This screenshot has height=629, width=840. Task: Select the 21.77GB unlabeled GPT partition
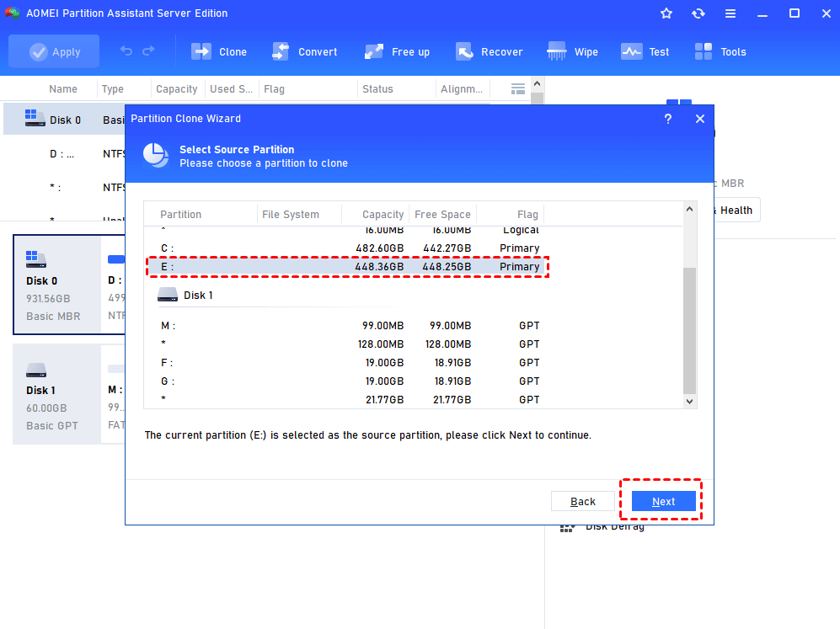347,399
